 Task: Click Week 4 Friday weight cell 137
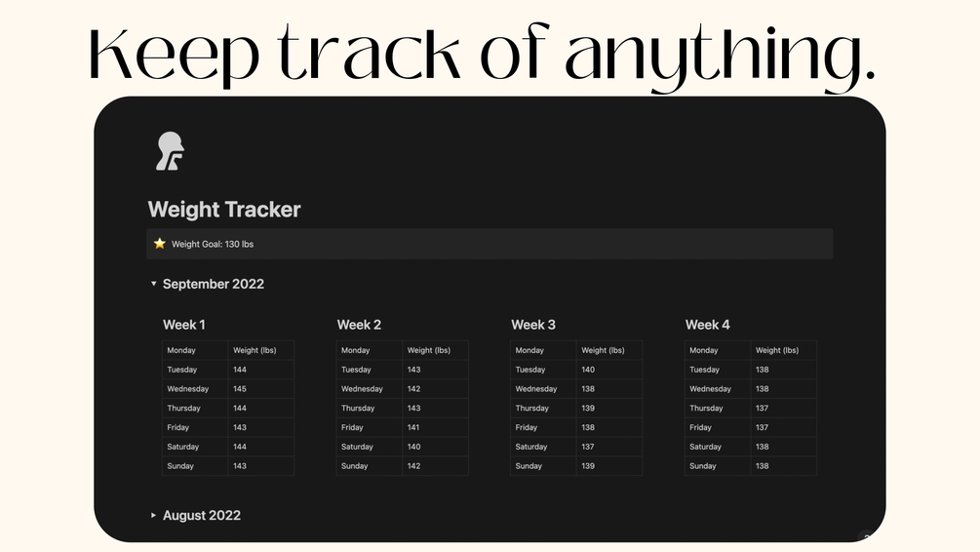click(x=784, y=427)
